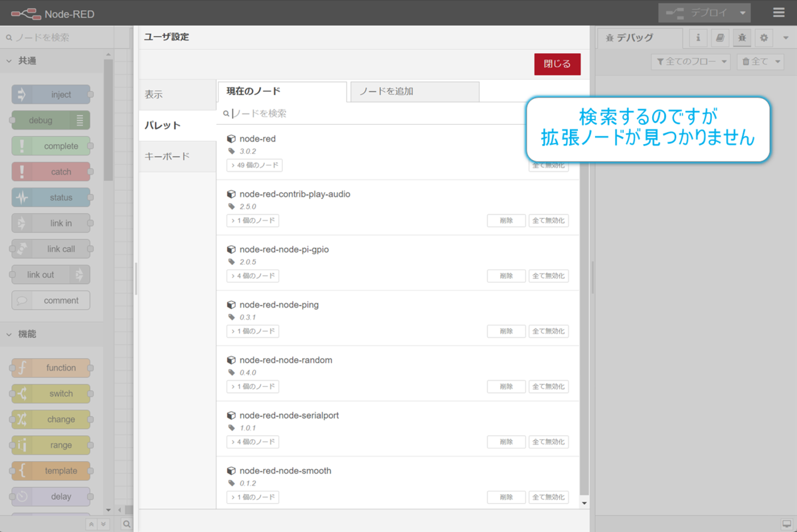This screenshot has height=532, width=797.
Task: Expand 4 個のノード under node-red-node-pi-gpio
Action: point(252,276)
